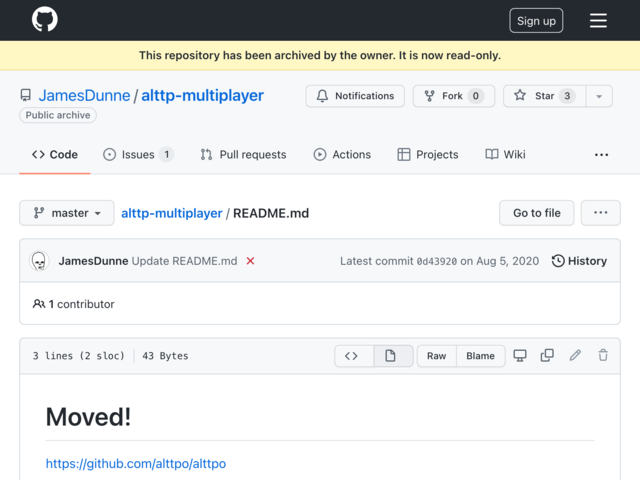
Task: Click the Sign up button
Action: [536, 20]
